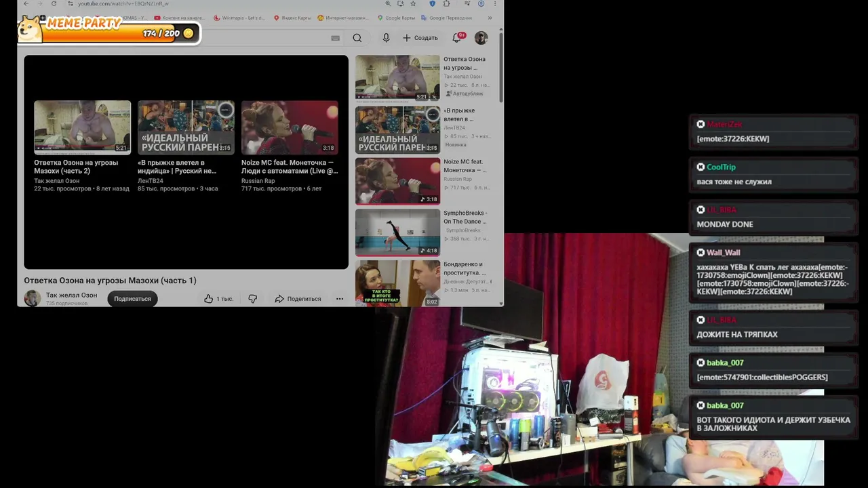868x488 pixels.
Task: Click the Meme Party coin icon
Action: coord(189,33)
